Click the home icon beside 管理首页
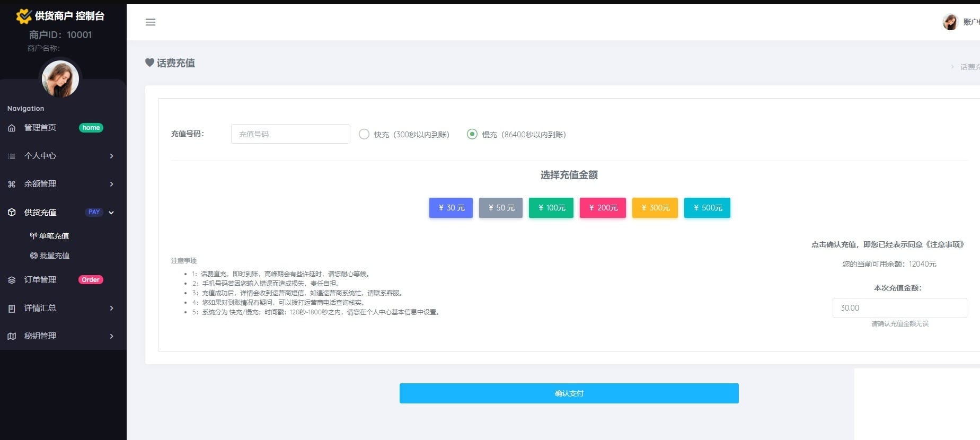Viewport: 980px width, 440px height. pos(12,128)
